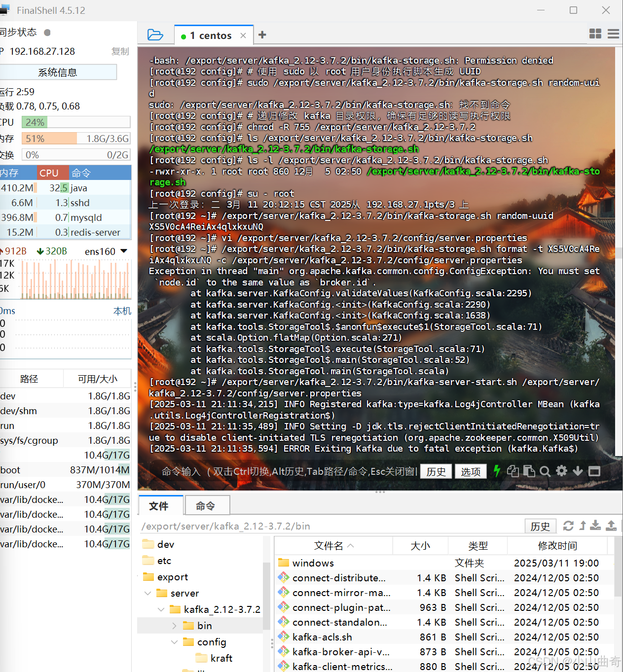Sort by 大小 column header

coord(420,546)
